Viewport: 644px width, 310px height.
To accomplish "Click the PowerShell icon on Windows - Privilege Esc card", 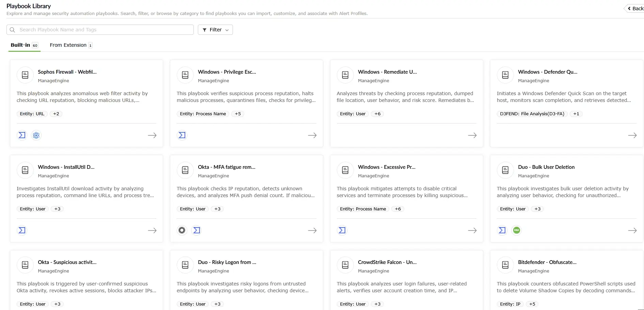I will click(x=182, y=135).
